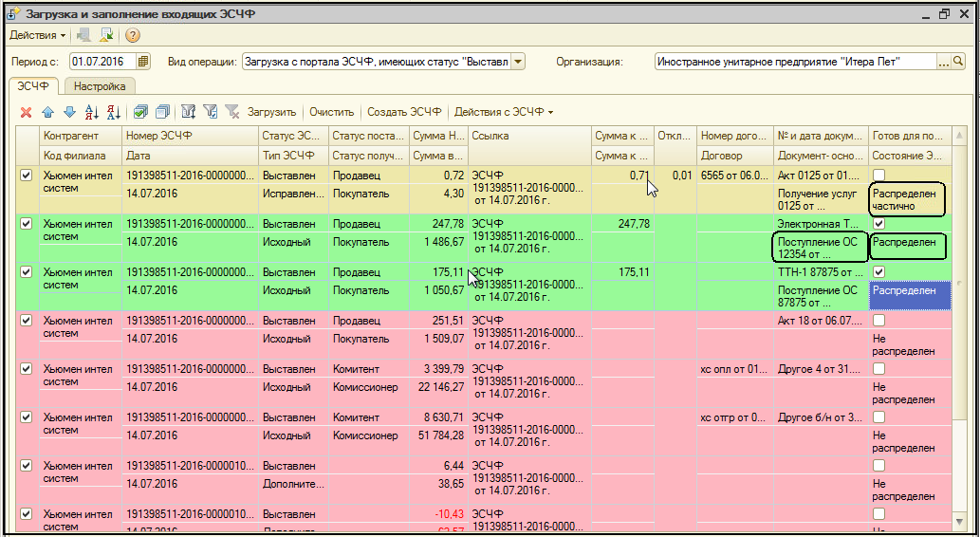The image size is (980, 537).
Task: Click the red delete row icon
Action: click(x=26, y=112)
